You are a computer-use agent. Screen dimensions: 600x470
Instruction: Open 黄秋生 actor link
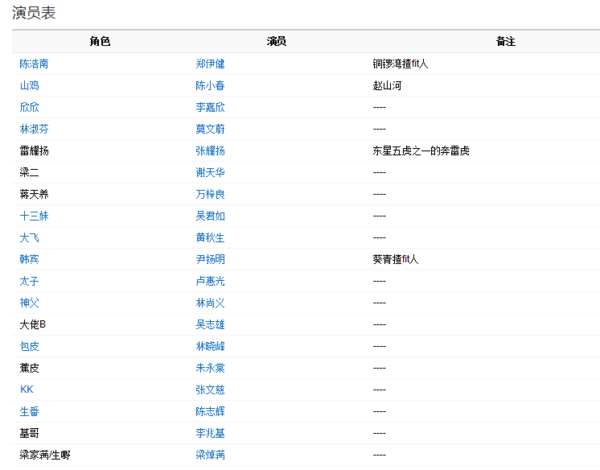click(210, 238)
